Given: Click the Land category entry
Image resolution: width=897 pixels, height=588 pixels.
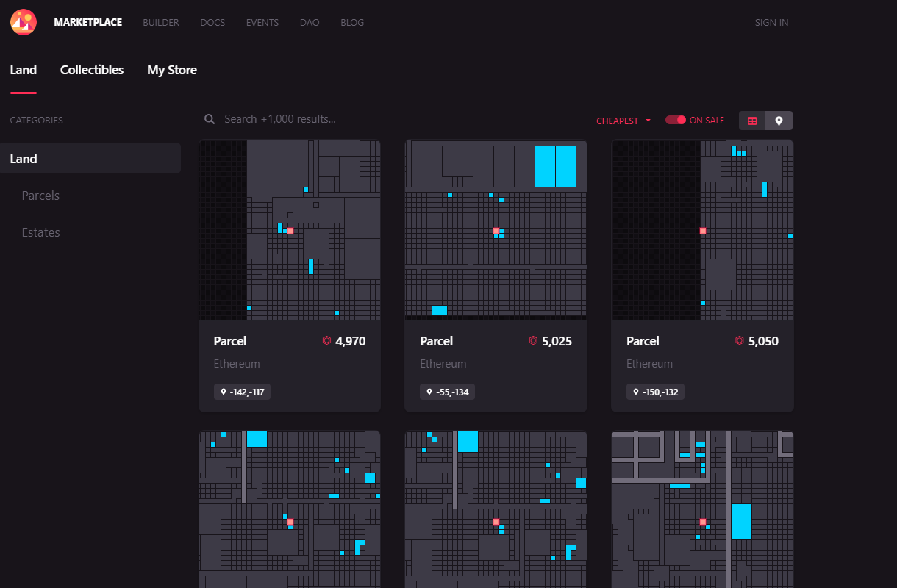Looking at the screenshot, I should point(24,158).
